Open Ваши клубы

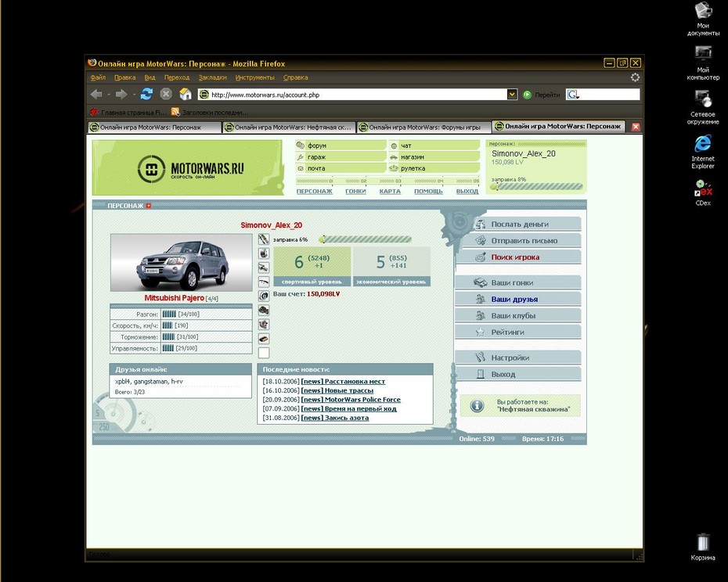point(519,315)
